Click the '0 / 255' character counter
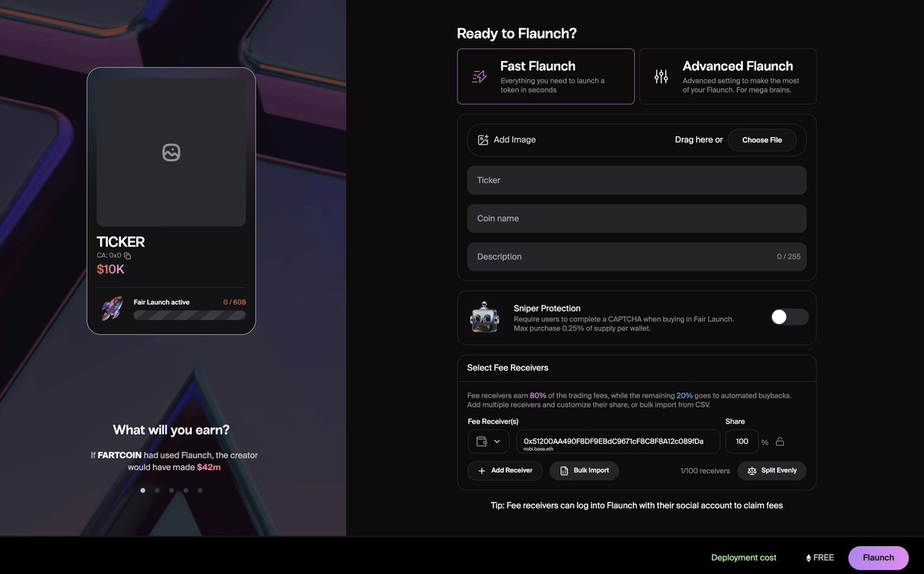This screenshot has width=924, height=574. pos(789,257)
